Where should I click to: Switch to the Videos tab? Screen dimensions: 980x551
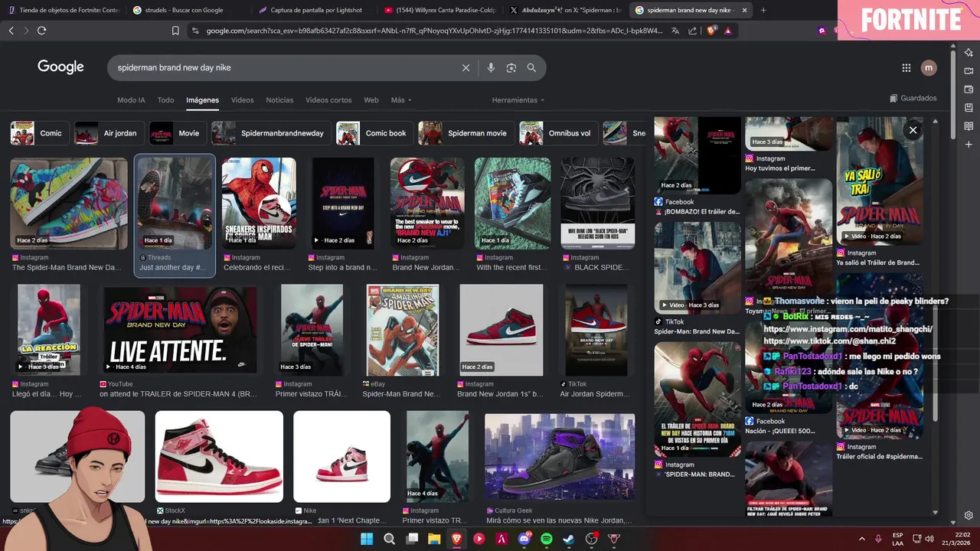(242, 100)
